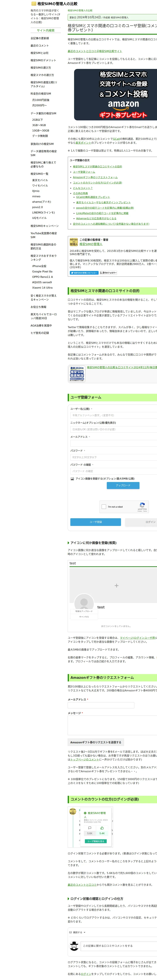157x980 pixels.
Task: Check the I'm not a robot checkbox
Action: (104, 506)
